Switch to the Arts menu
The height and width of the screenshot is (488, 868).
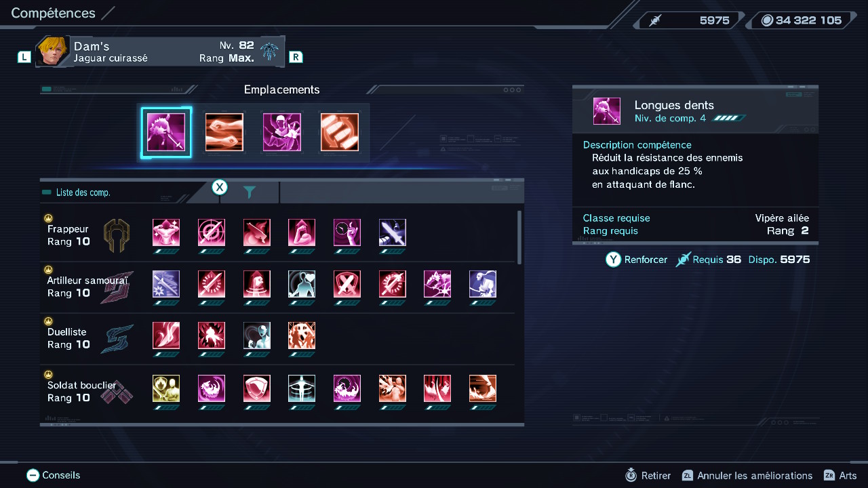pos(840,476)
